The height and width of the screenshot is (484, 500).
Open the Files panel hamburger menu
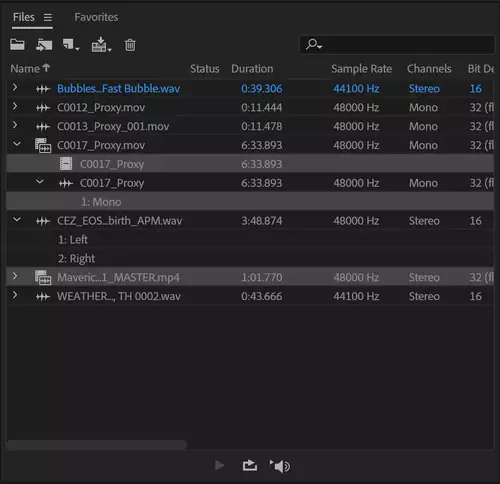coord(48,17)
